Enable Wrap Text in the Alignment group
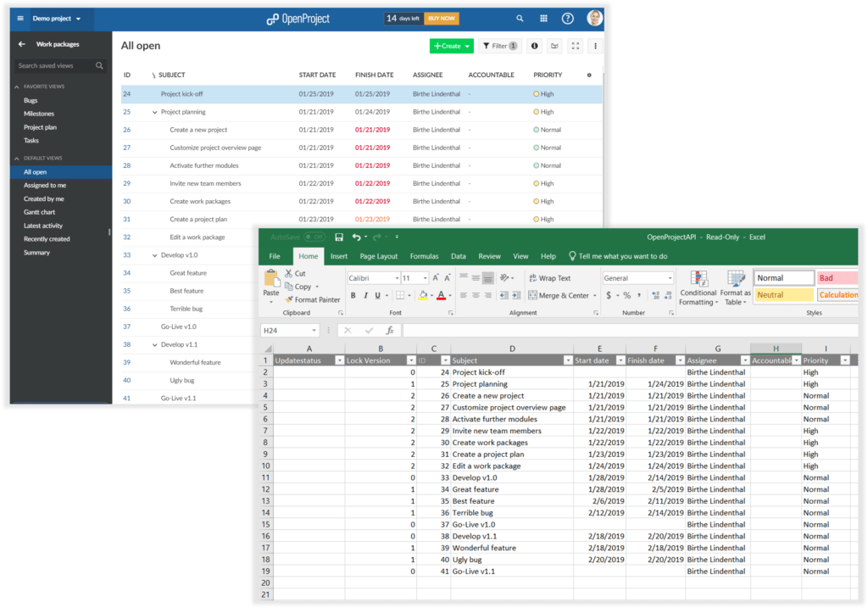Viewport: 868px width, 608px height. pyautogui.click(x=550, y=277)
